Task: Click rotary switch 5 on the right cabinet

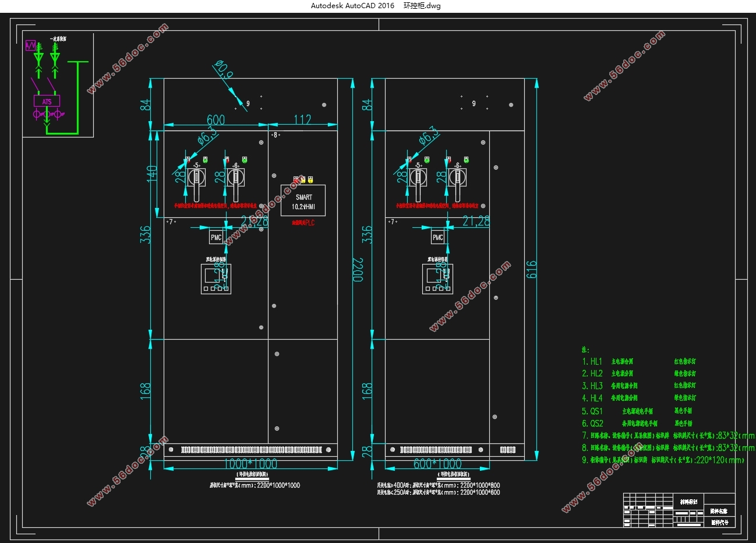Action: 418,178
